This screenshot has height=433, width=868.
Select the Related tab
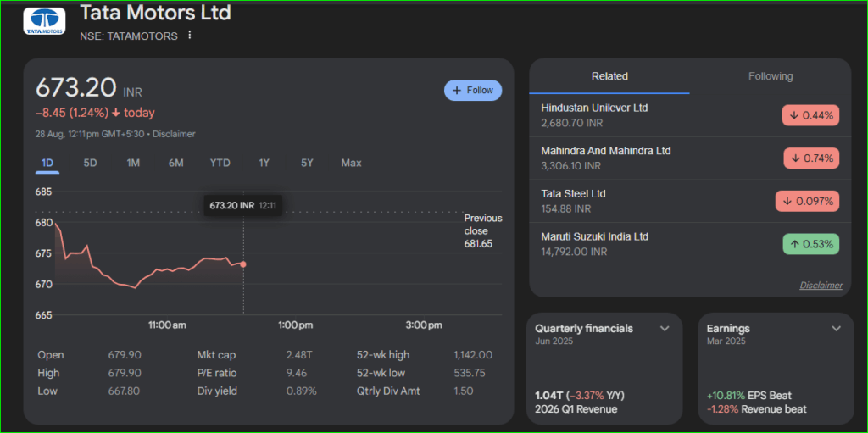pyautogui.click(x=609, y=76)
